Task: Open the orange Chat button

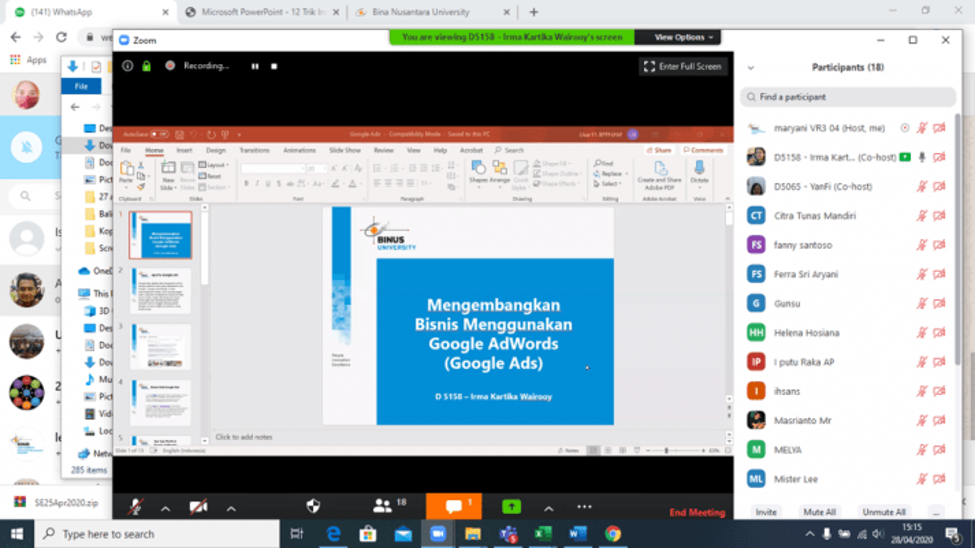Action: click(x=454, y=506)
